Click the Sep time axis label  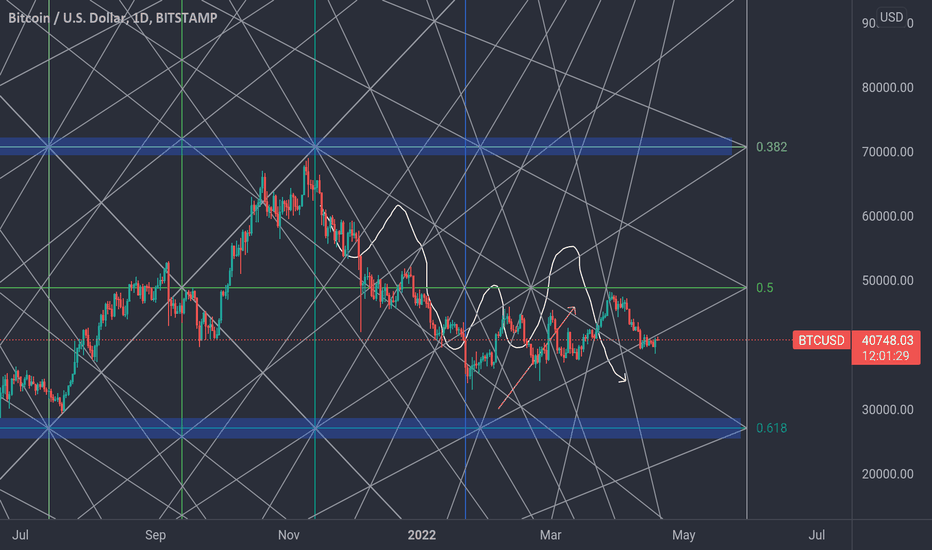[156, 535]
